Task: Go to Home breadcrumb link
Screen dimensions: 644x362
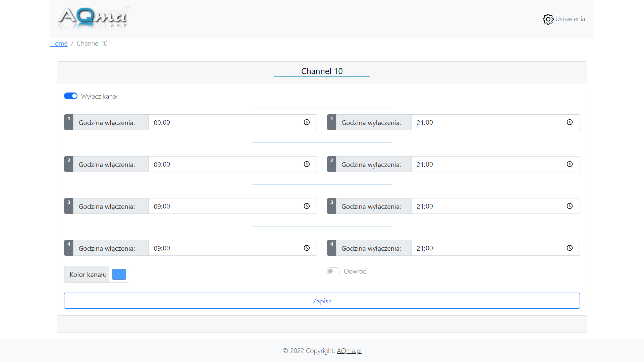Action: tap(59, 43)
